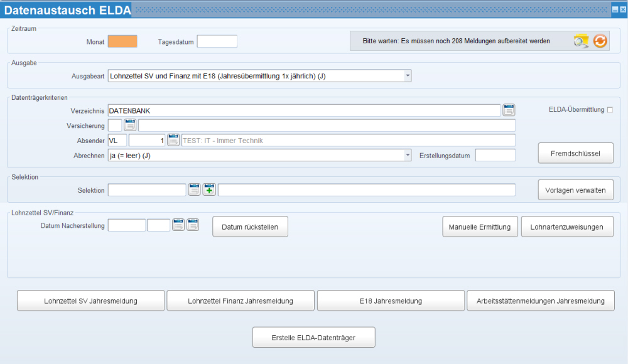The height and width of the screenshot is (364, 628).
Task: Click the Absender number field with 1
Action: click(x=147, y=141)
